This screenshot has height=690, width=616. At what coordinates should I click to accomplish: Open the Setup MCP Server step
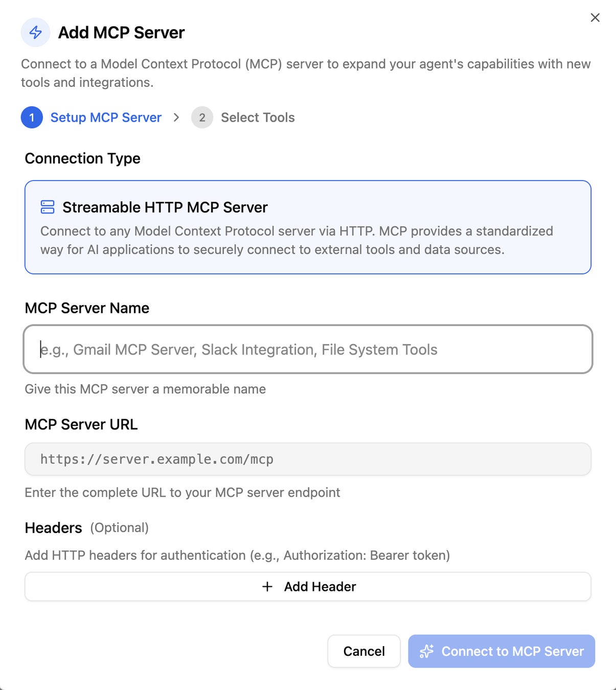106,118
